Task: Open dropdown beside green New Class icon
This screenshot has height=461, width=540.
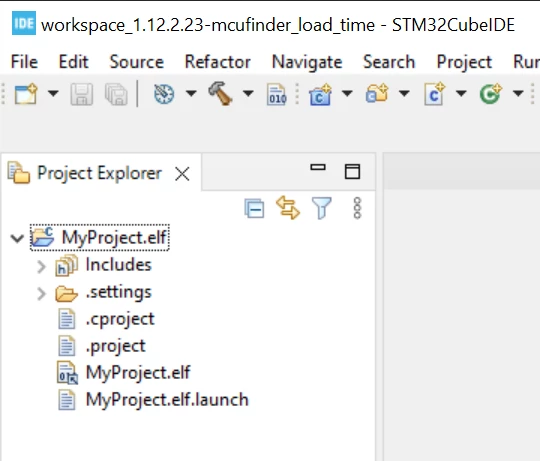Action: (x=518, y=93)
